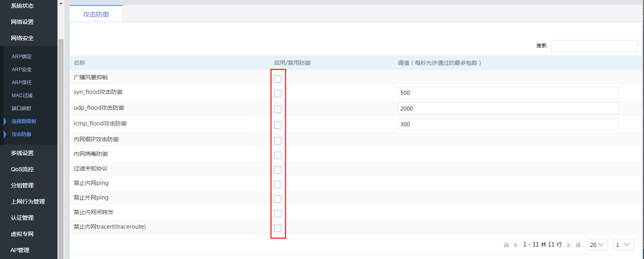Open the page number dropdown showing 1

(x=623, y=245)
